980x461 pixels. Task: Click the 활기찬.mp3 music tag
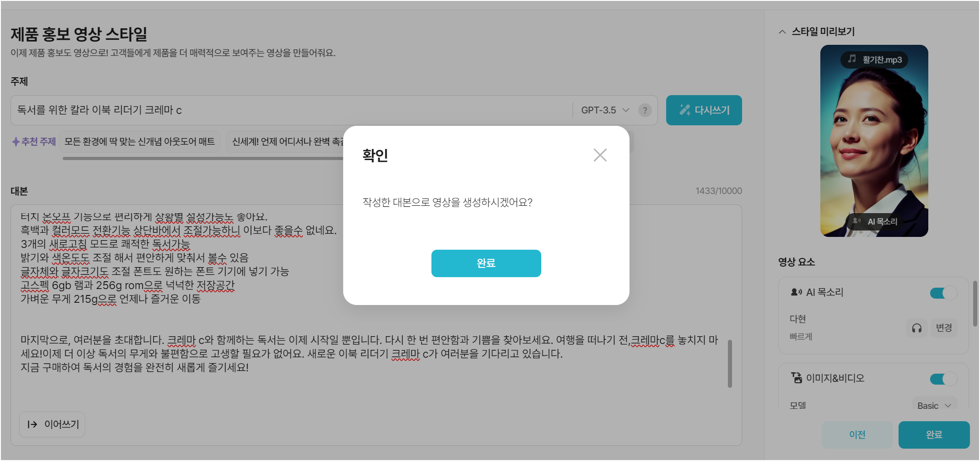click(874, 60)
